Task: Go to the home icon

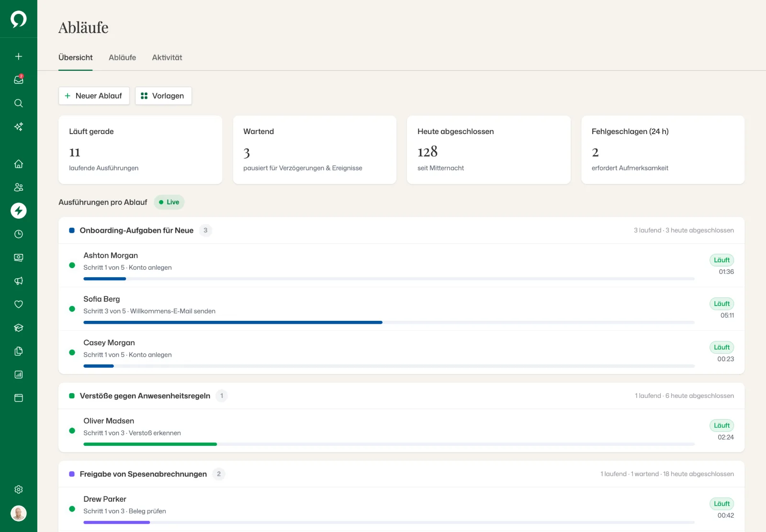Action: click(x=19, y=164)
